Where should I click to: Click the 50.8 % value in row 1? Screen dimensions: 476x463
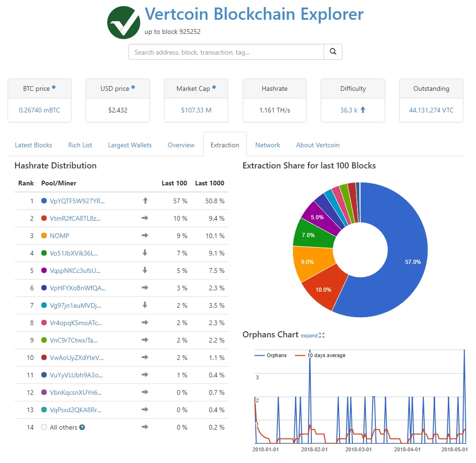(214, 201)
